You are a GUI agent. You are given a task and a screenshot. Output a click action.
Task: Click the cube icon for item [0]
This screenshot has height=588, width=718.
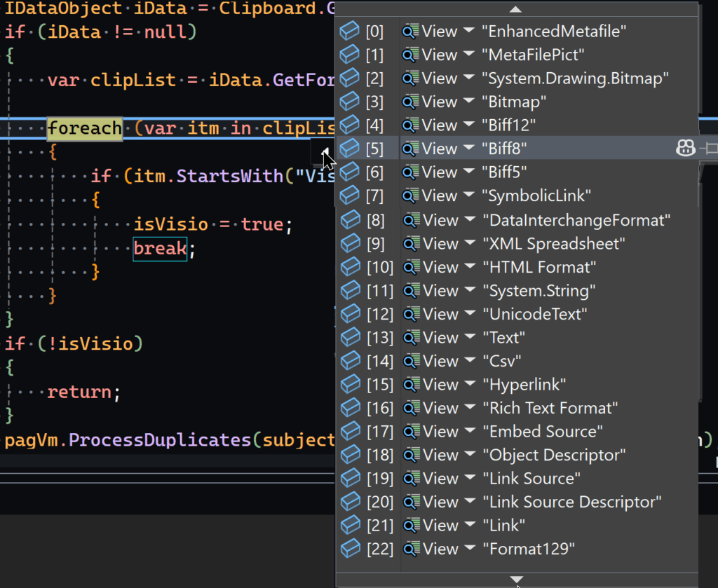[x=349, y=32]
